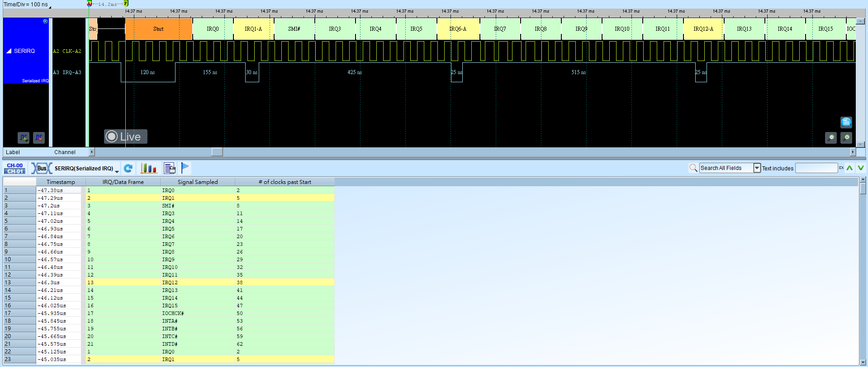Collapse the SERIRQ bus triangle expander
This screenshot has height=367, width=868.
9,51
